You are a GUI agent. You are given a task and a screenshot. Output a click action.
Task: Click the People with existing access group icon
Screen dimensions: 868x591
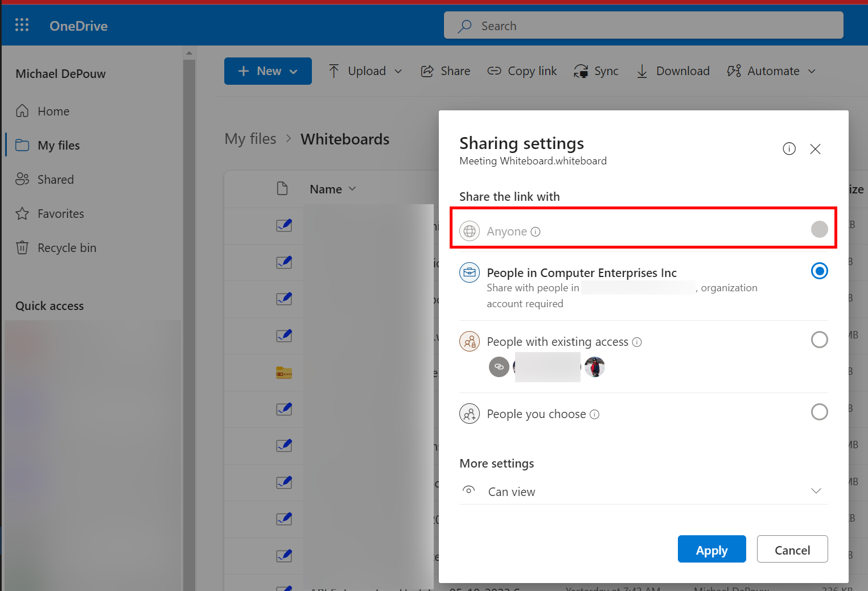pyautogui.click(x=470, y=342)
